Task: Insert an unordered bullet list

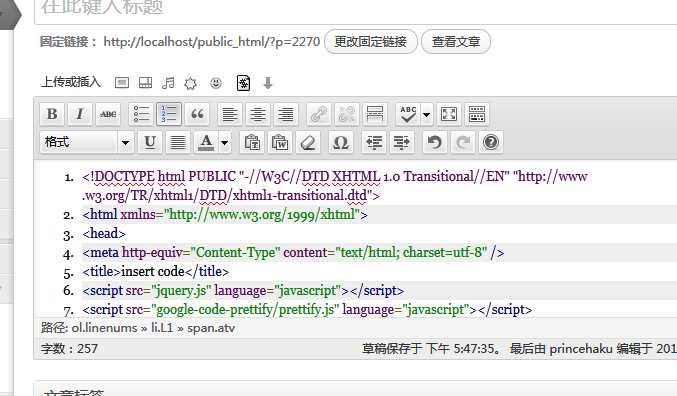Action: pos(141,114)
